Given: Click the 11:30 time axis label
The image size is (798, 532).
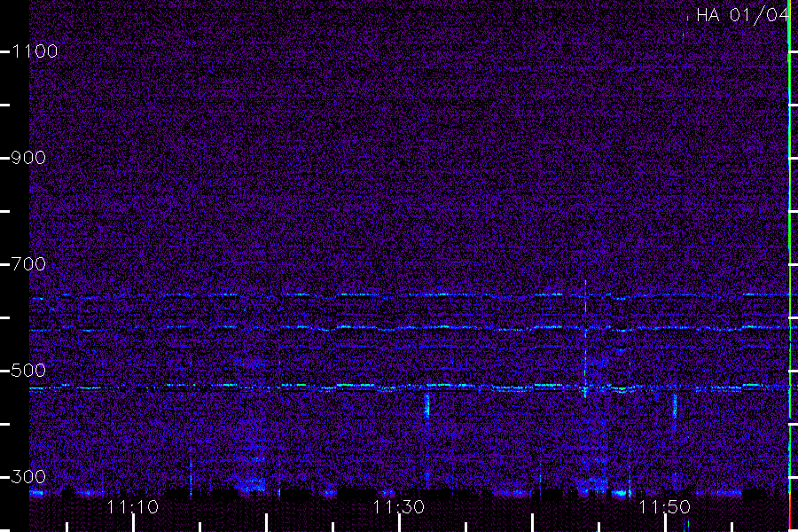Looking at the screenshot, I should tap(398, 507).
